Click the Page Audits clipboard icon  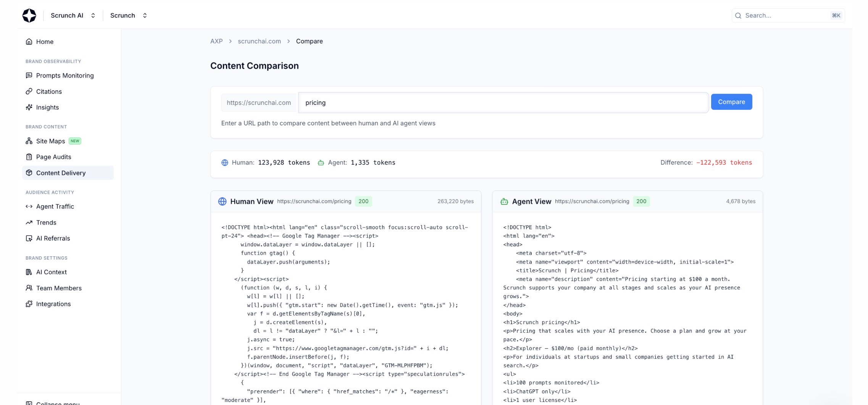tap(29, 157)
